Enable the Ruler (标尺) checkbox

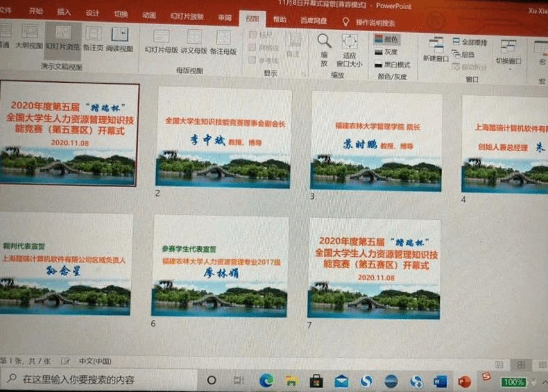[253, 34]
